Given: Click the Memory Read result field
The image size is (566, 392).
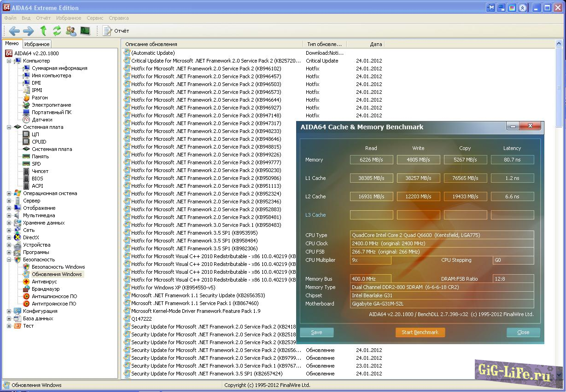Looking at the screenshot, I should 371,160.
